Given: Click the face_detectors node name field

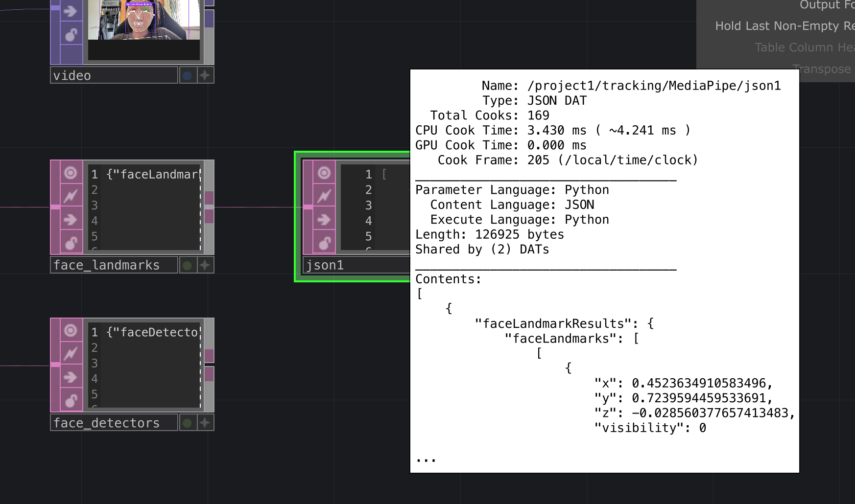Looking at the screenshot, I should pos(114,423).
